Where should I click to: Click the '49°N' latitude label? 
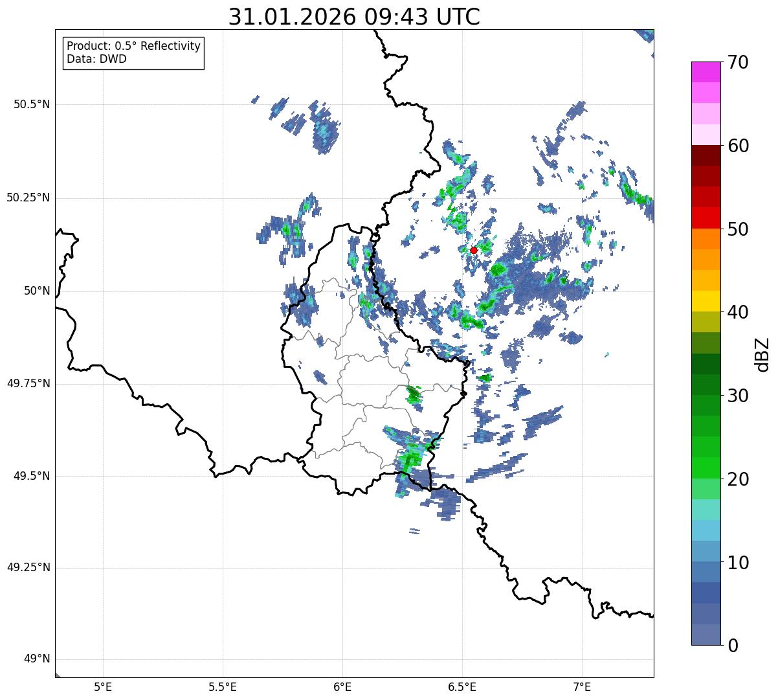(x=36, y=659)
